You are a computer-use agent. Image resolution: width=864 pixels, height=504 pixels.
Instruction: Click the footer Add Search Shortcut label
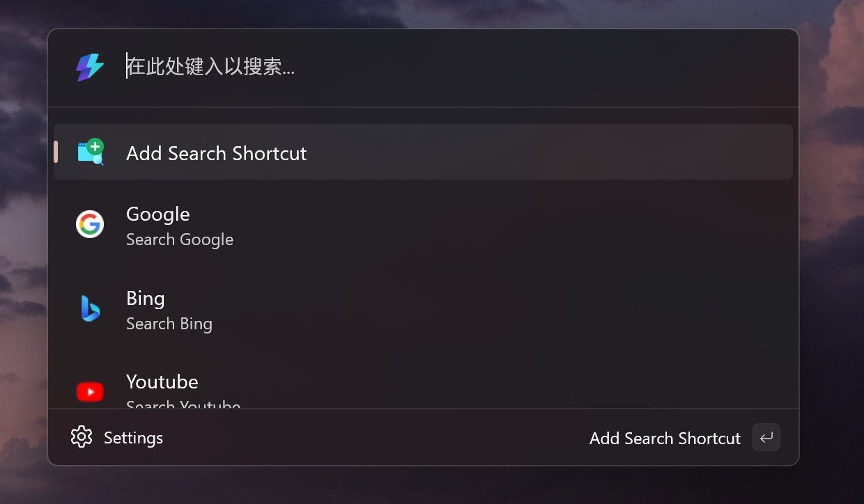665,439
